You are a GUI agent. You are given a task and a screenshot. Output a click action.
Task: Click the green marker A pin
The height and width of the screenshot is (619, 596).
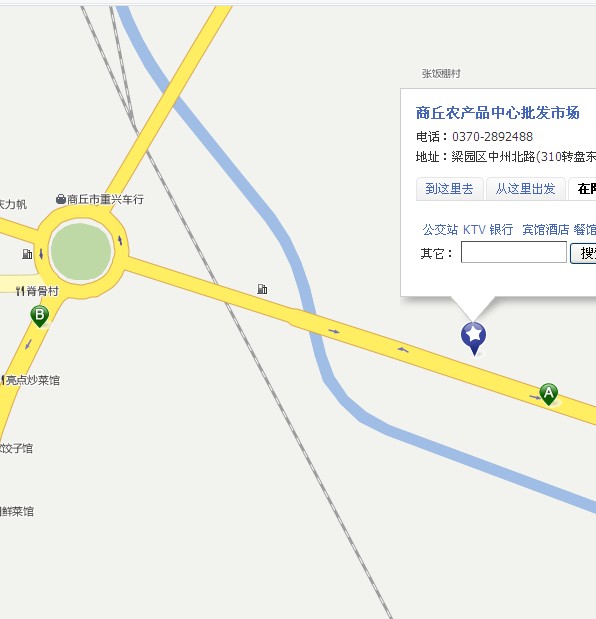point(548,394)
